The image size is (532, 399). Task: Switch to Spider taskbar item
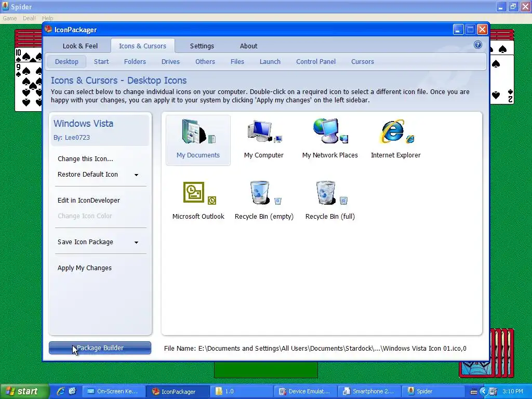(x=433, y=392)
